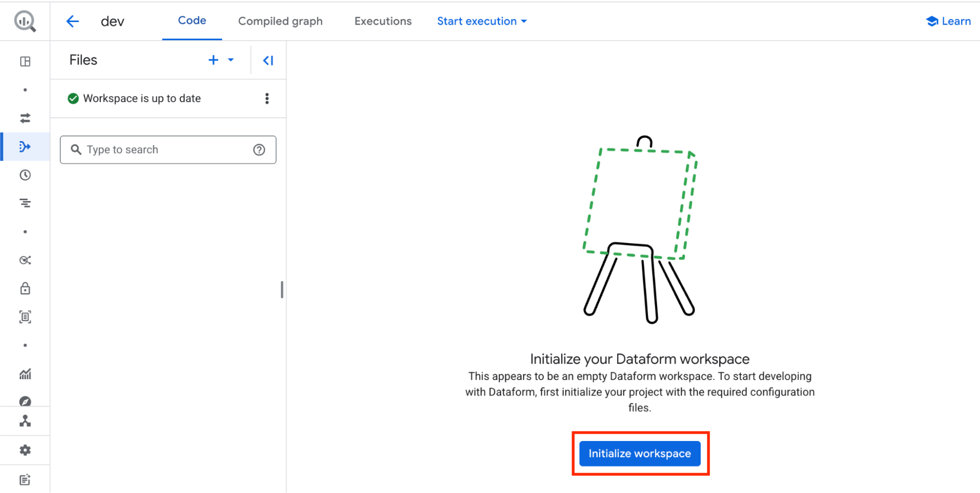Expand the add file dropdown arrow

231,60
